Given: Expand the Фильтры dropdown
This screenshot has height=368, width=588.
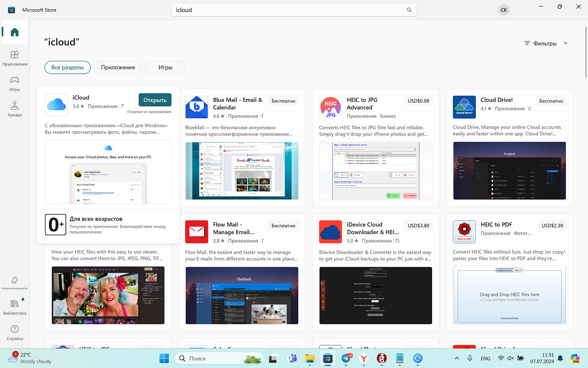Looking at the screenshot, I should click(x=546, y=43).
